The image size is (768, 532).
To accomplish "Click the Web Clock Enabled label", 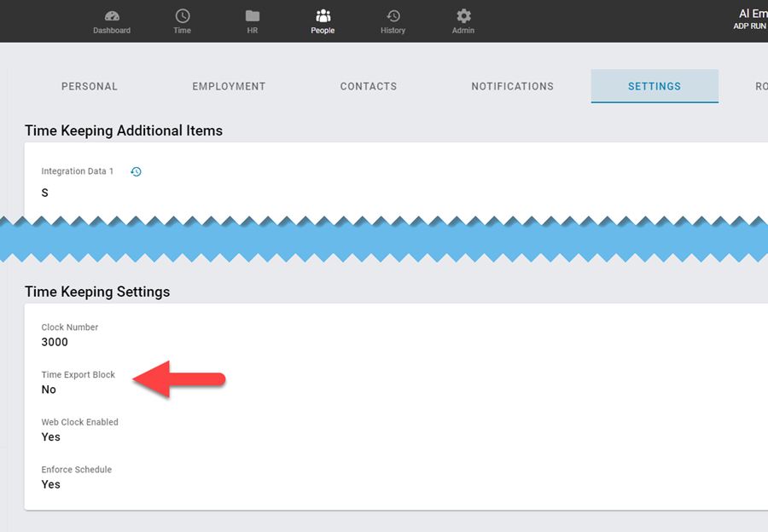I will (79, 422).
